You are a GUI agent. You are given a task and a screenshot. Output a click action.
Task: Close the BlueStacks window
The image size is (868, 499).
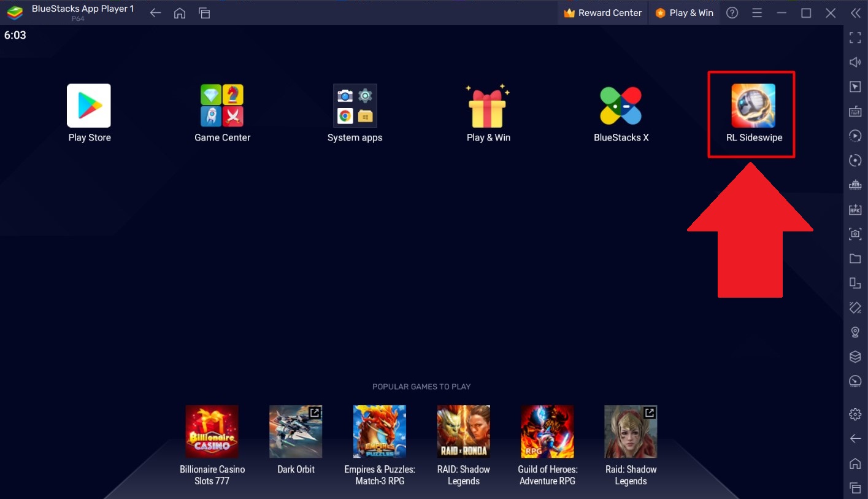(831, 13)
